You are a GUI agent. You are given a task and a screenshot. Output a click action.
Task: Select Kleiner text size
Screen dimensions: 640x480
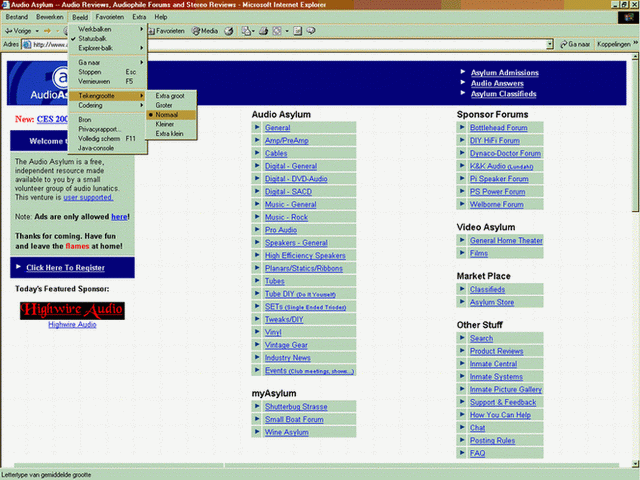pos(171,124)
